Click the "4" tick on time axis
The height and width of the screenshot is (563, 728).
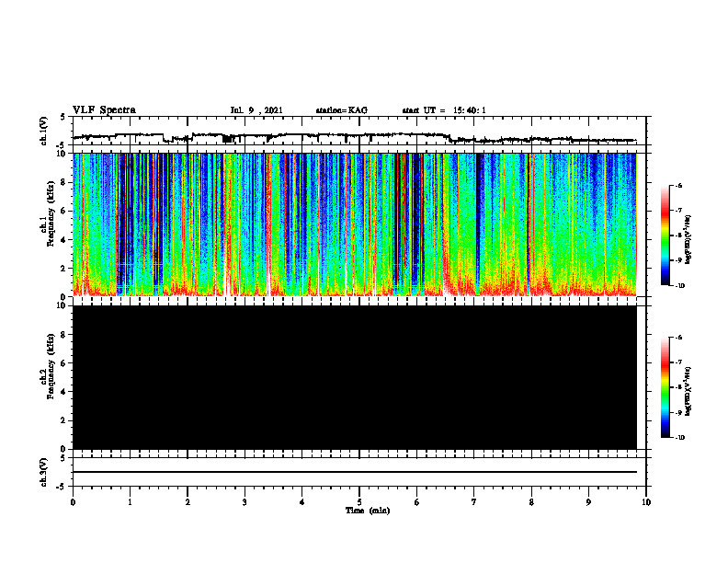302,502
